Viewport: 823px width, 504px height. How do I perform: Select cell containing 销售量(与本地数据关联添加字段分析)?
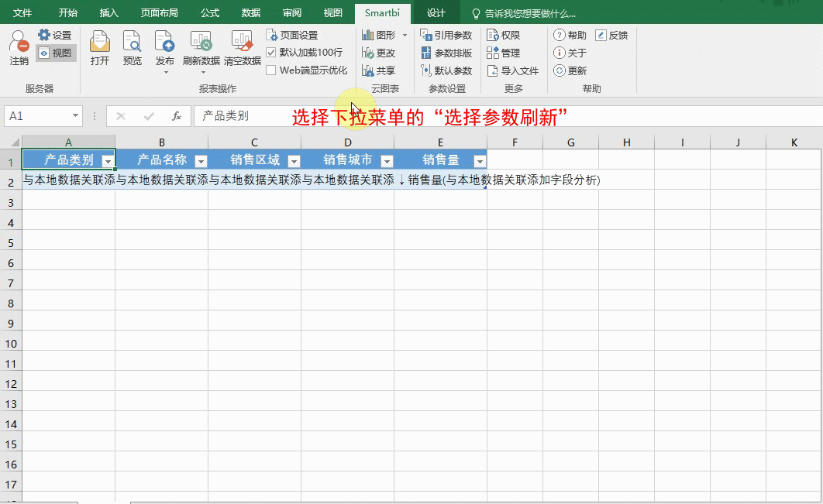(x=440, y=180)
